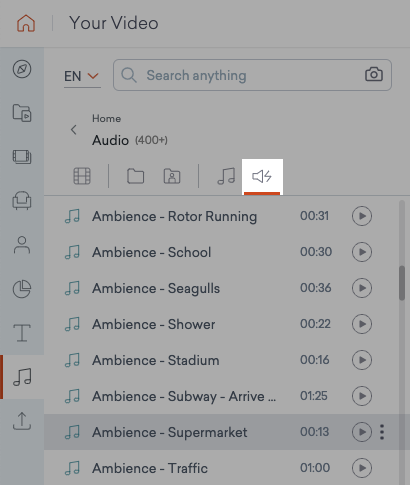Open the armchair props sidebar icon
The width and height of the screenshot is (410, 485).
22,200
